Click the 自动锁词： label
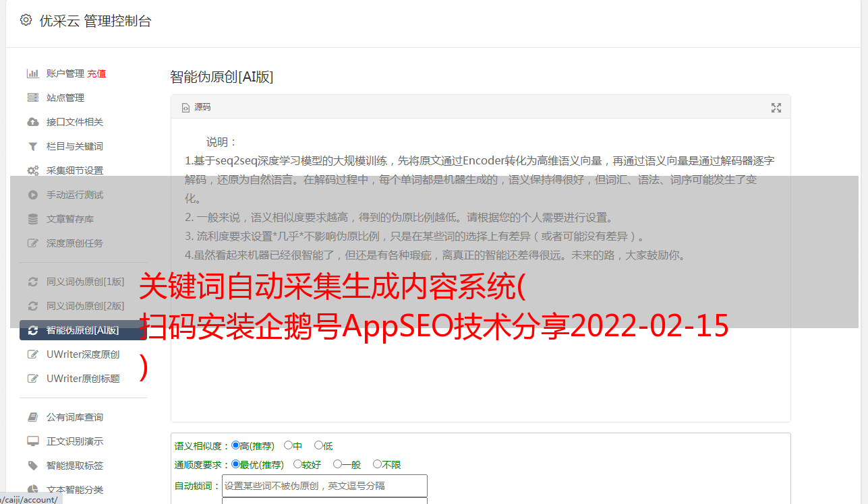The image size is (868, 504). pyautogui.click(x=198, y=486)
